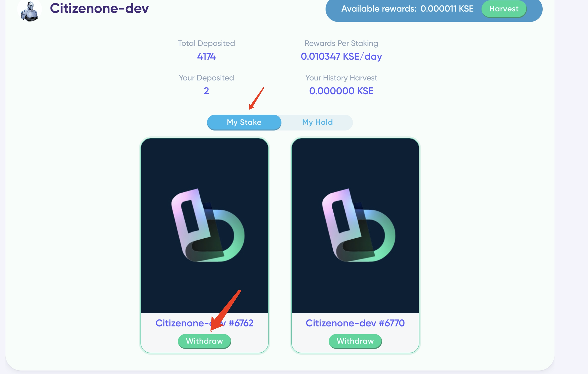
Task: Click the Total Deposited value 4174
Action: pyautogui.click(x=206, y=56)
